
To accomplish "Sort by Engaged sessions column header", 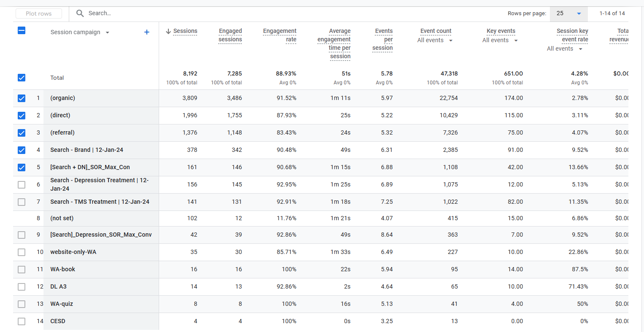I will (x=230, y=35).
